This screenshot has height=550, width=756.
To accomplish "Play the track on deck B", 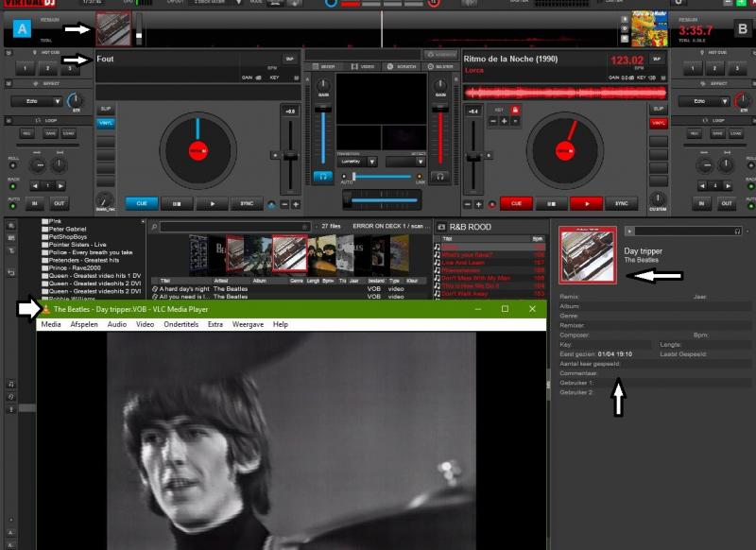I will [x=586, y=203].
